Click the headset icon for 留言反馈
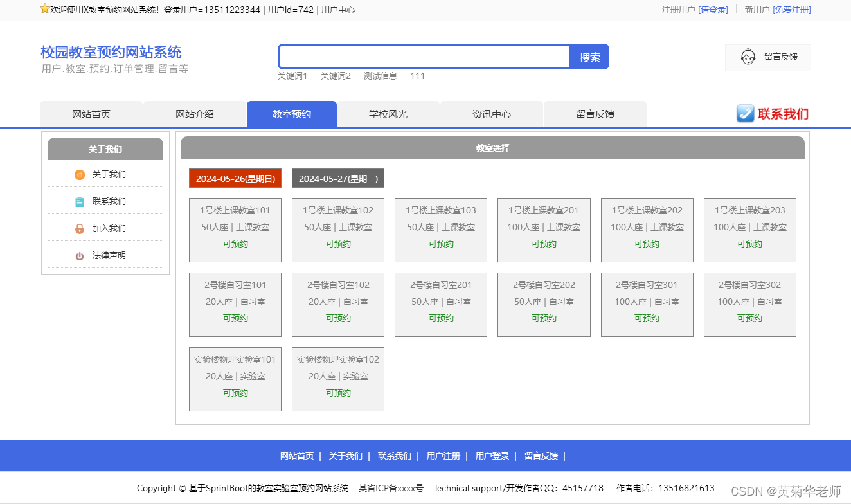851x504 pixels. pyautogui.click(x=748, y=57)
